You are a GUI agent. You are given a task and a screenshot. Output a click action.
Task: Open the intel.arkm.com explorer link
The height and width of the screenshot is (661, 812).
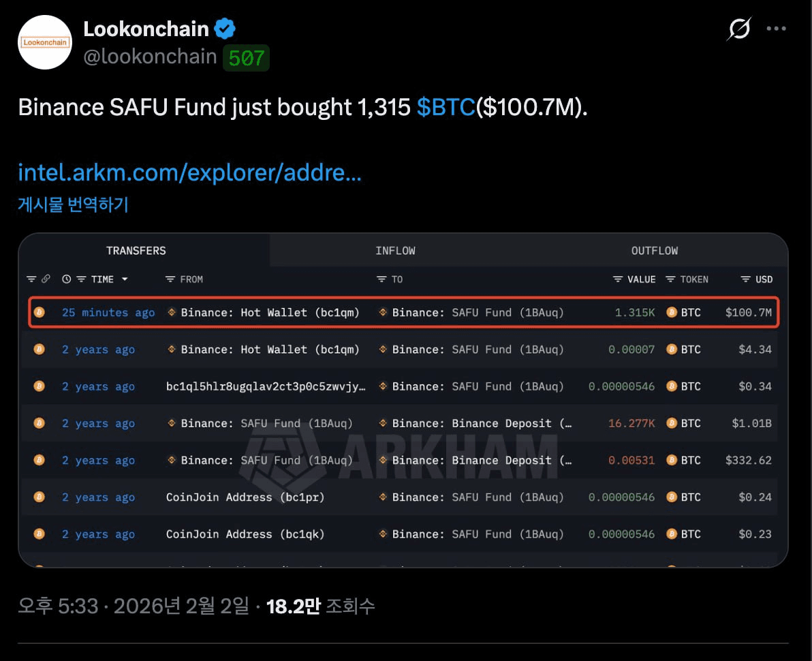tap(189, 173)
